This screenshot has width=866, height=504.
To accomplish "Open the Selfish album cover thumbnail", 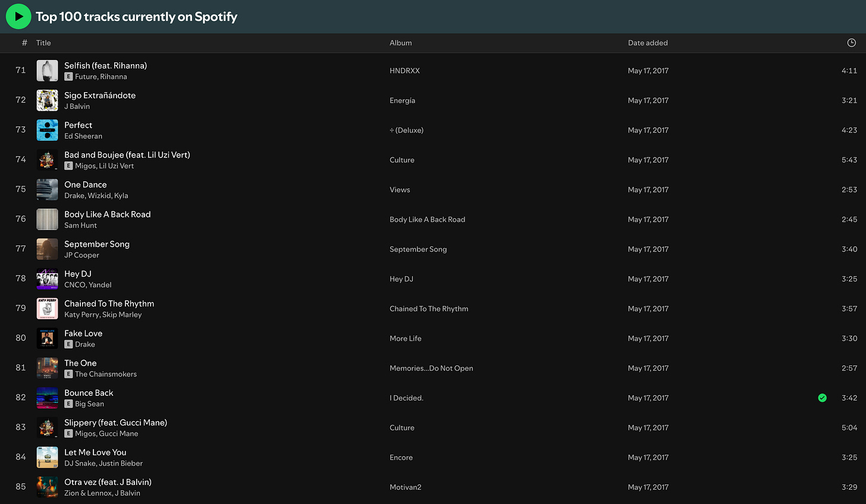I will tap(47, 71).
